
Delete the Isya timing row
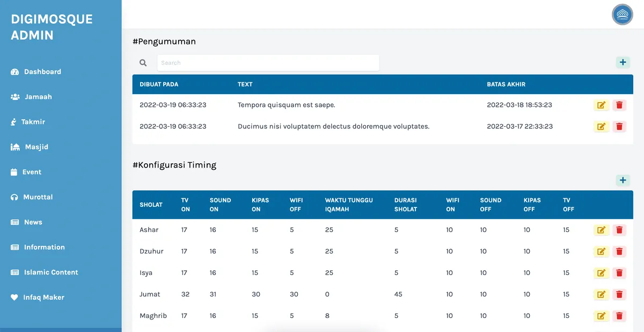619,273
